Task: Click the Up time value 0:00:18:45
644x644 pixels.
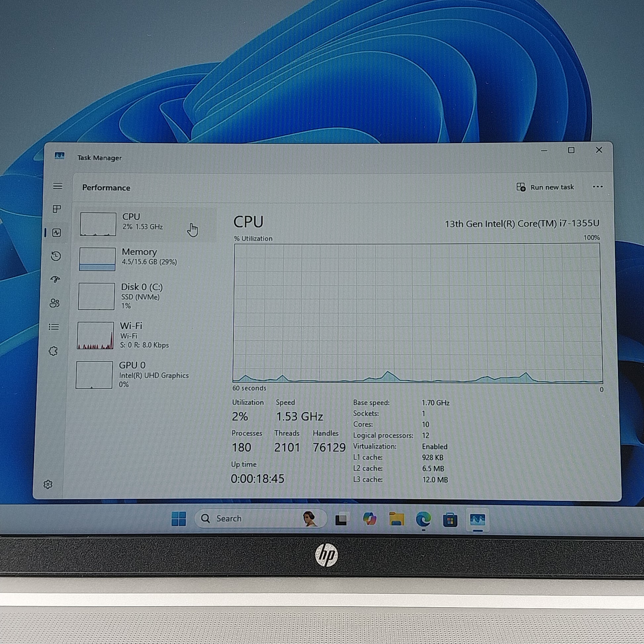Action: point(257,479)
